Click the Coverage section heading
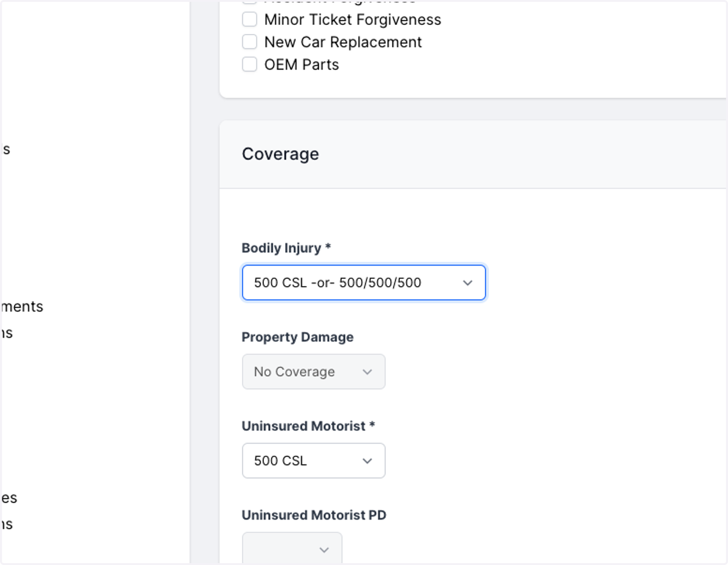This screenshot has height=565, width=728. [280, 154]
